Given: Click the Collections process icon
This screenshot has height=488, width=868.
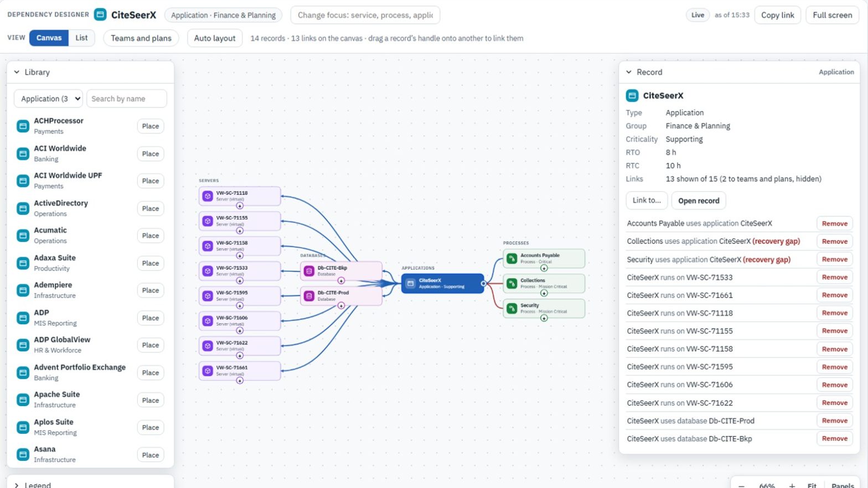Looking at the screenshot, I should click(x=512, y=283).
